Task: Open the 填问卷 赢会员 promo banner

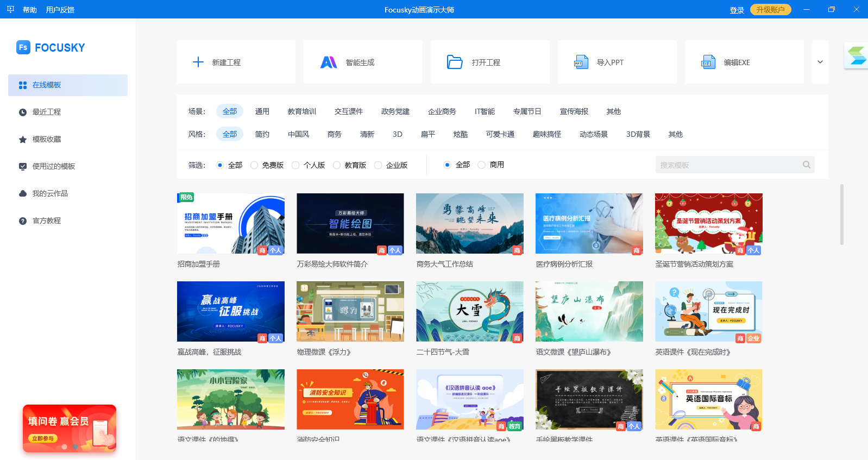Action: (70, 429)
